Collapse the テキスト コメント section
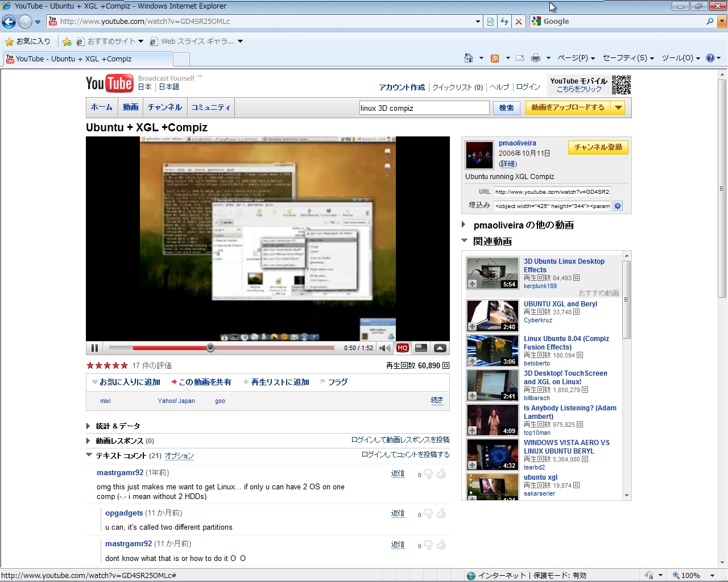The height and width of the screenshot is (582, 728). point(89,455)
